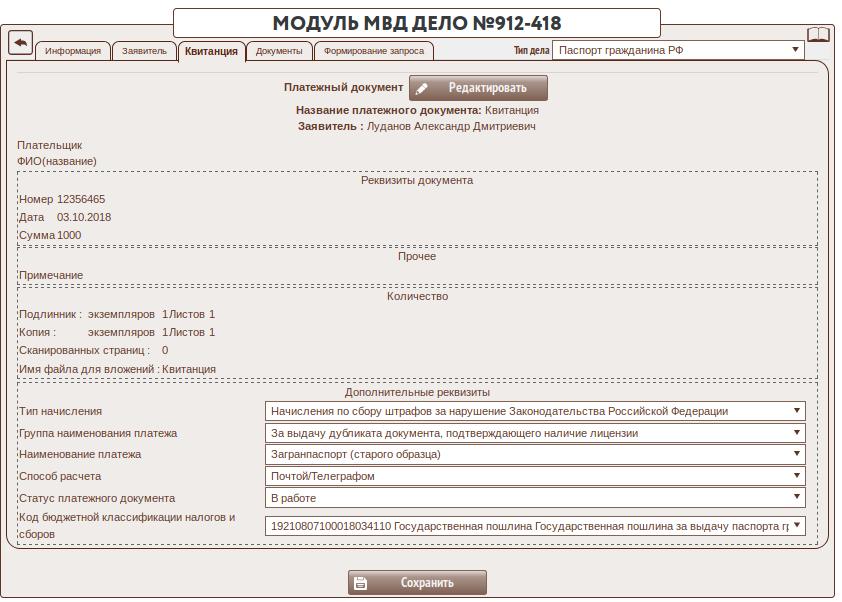Open the Заявитель tab
This screenshot has height=602, width=842.
pos(144,51)
